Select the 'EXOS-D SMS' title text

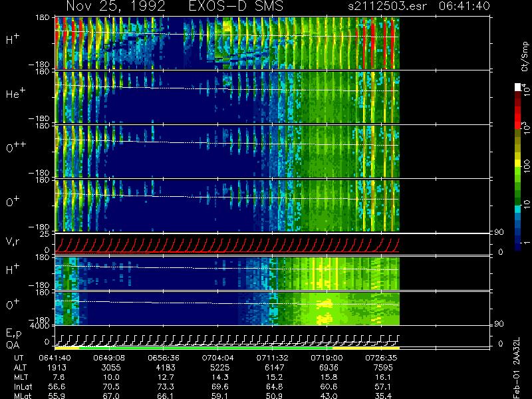tap(236, 6)
